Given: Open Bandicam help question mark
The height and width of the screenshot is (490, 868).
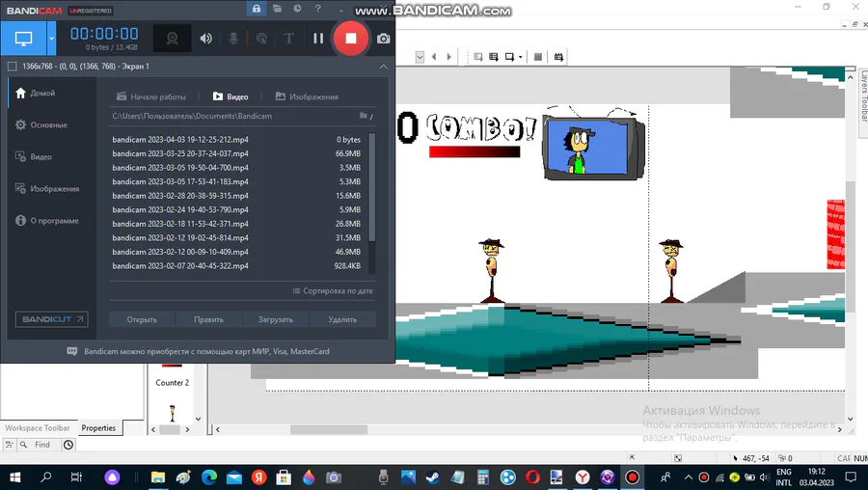Looking at the screenshot, I should [x=317, y=9].
